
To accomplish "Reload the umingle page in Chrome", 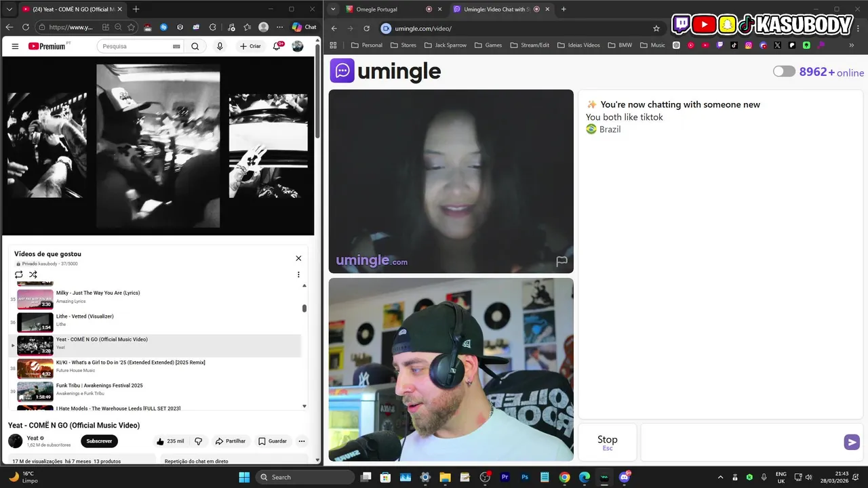I will pyautogui.click(x=366, y=28).
